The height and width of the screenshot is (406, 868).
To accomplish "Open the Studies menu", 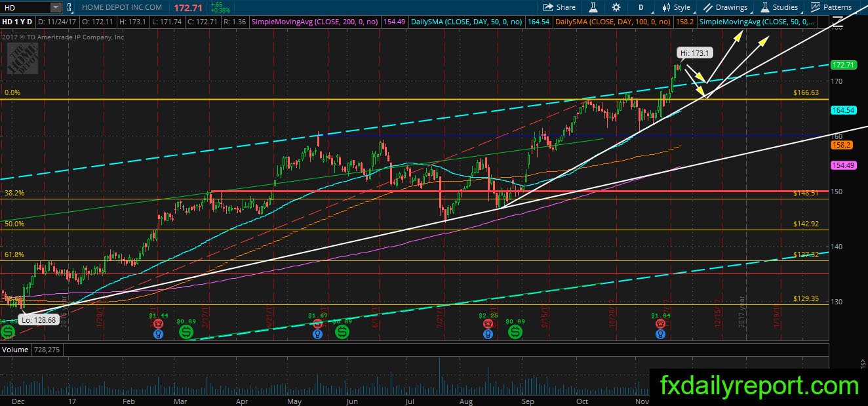I will tap(779, 7).
